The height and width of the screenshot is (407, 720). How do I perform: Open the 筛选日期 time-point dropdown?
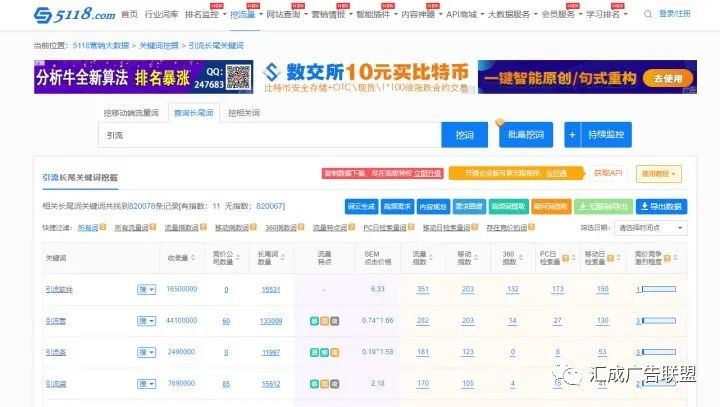point(651,228)
